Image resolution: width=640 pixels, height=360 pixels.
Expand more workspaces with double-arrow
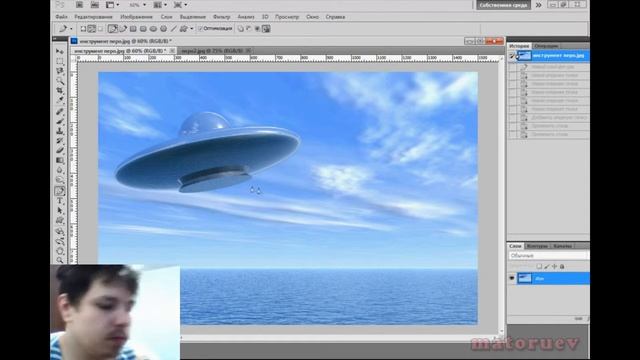coord(539,5)
